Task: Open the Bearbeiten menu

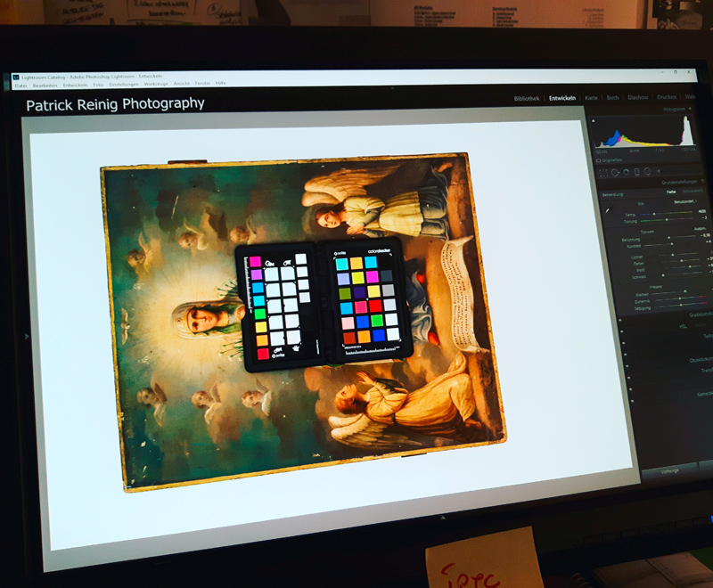Action: click(x=45, y=84)
